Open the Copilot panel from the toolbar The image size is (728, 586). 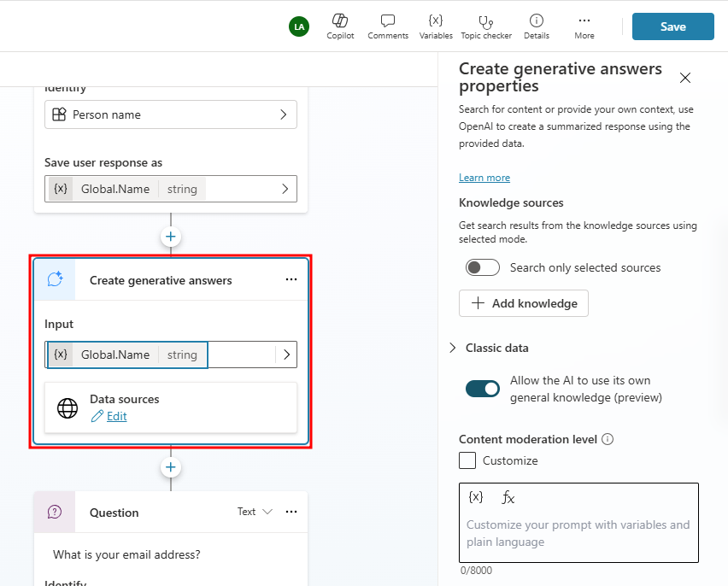click(x=340, y=26)
